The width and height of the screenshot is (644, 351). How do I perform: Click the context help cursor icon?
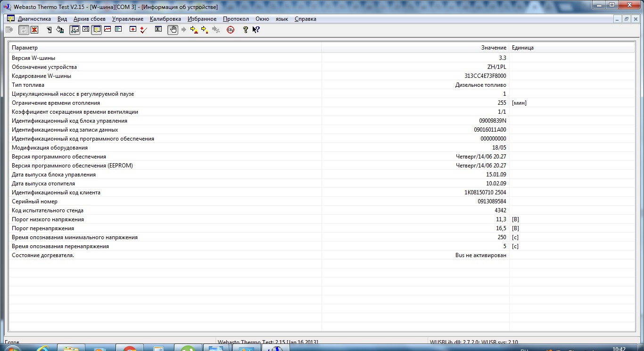tap(256, 30)
